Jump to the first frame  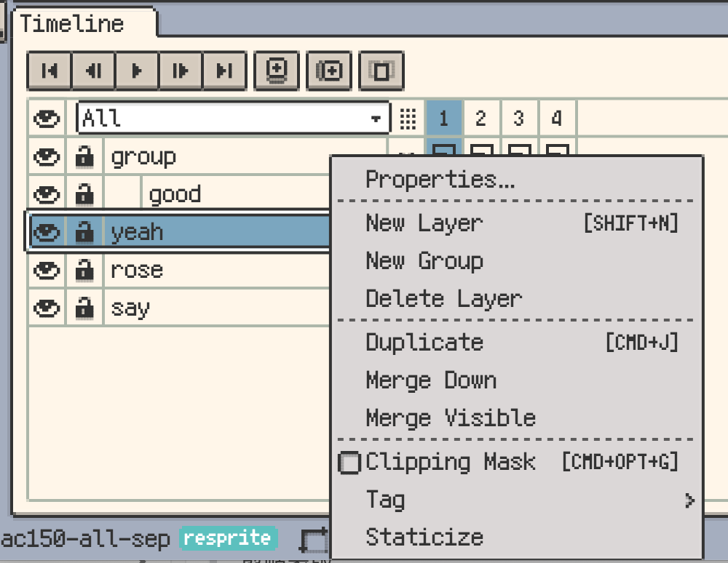(49, 71)
